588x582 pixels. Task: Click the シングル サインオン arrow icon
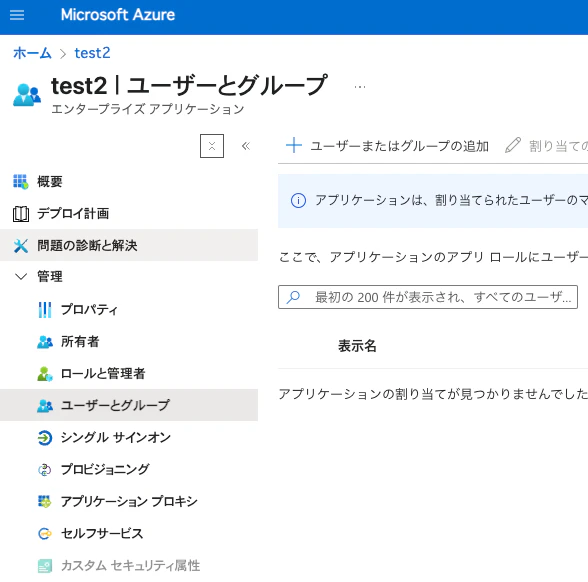click(45, 438)
